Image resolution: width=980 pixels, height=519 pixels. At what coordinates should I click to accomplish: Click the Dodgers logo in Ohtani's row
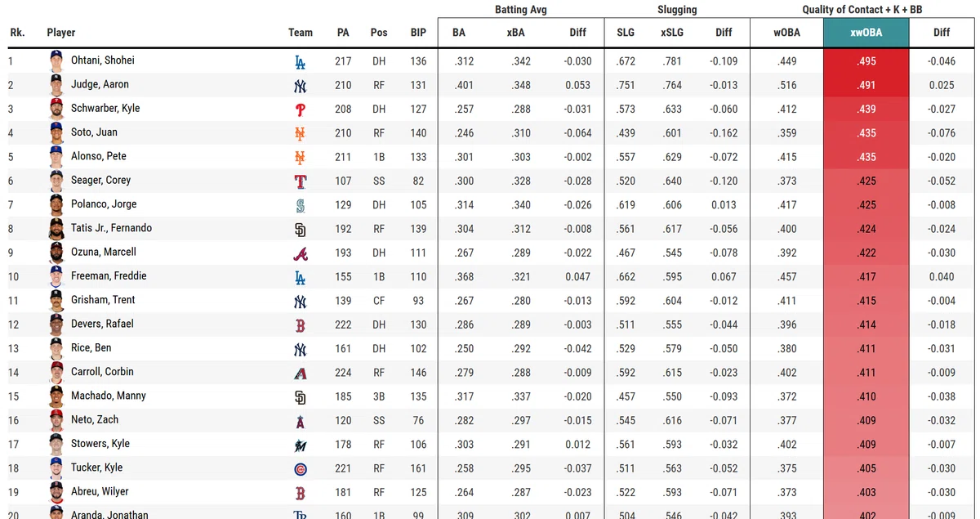coord(300,61)
